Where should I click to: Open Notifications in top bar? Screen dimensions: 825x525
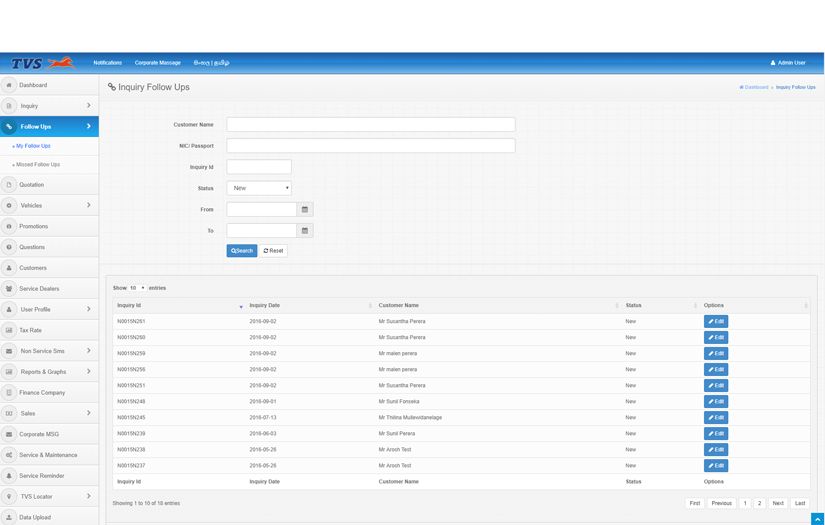coord(107,63)
